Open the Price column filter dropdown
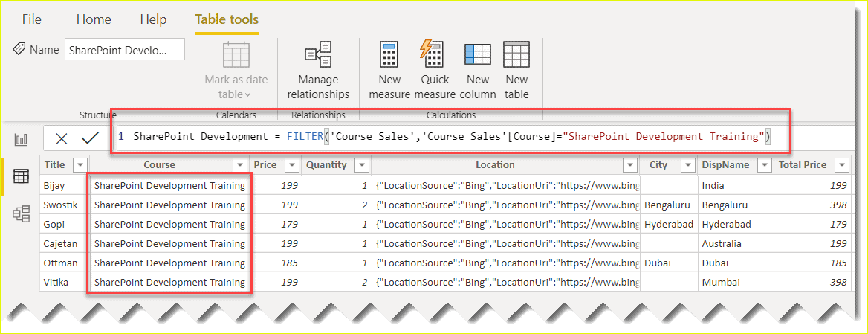 pos(291,165)
